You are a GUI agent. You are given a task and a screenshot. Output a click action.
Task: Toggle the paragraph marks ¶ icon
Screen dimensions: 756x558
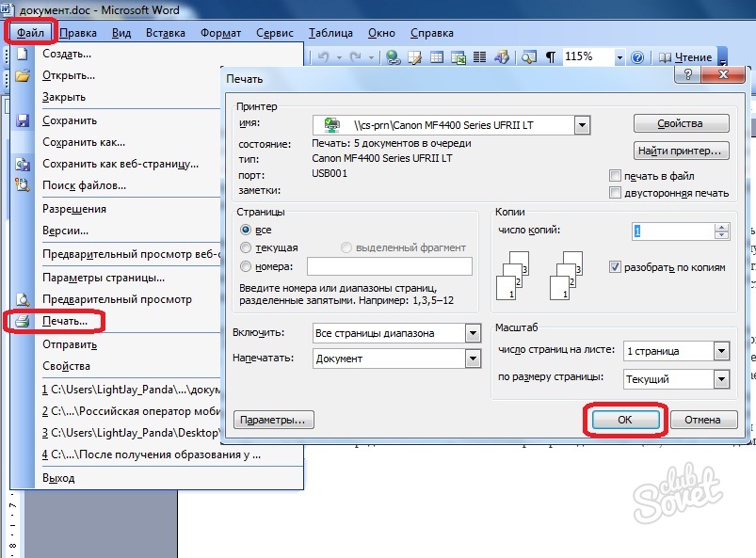[x=550, y=57]
